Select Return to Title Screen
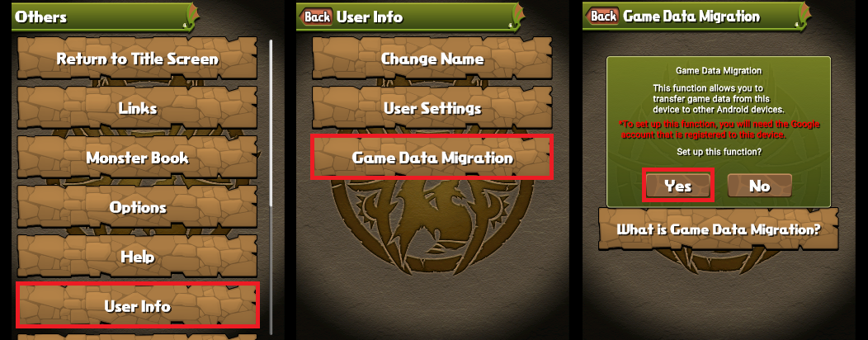This screenshot has height=340, width=868. click(x=137, y=59)
